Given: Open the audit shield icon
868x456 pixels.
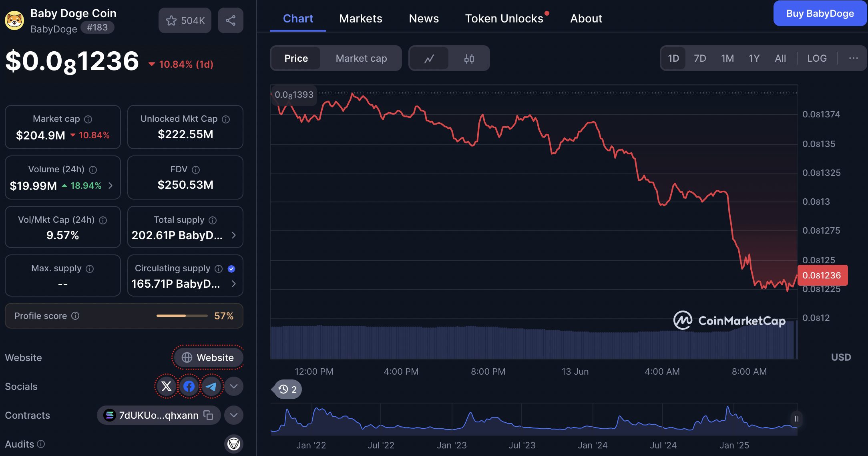Looking at the screenshot, I should click(234, 444).
